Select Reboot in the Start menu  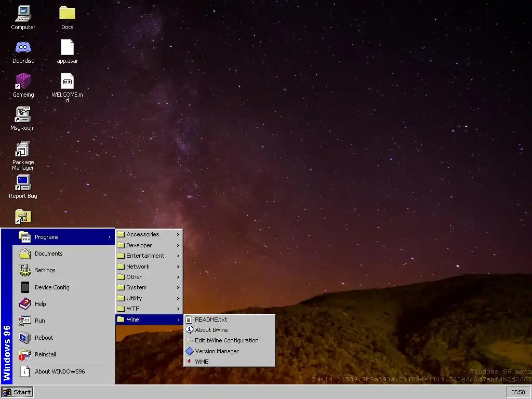pyautogui.click(x=64, y=338)
